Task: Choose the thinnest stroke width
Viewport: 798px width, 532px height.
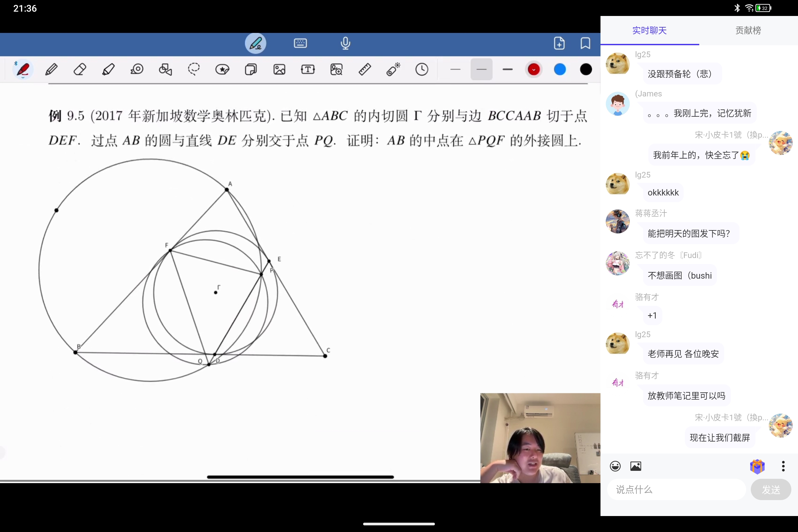Action: [455, 69]
